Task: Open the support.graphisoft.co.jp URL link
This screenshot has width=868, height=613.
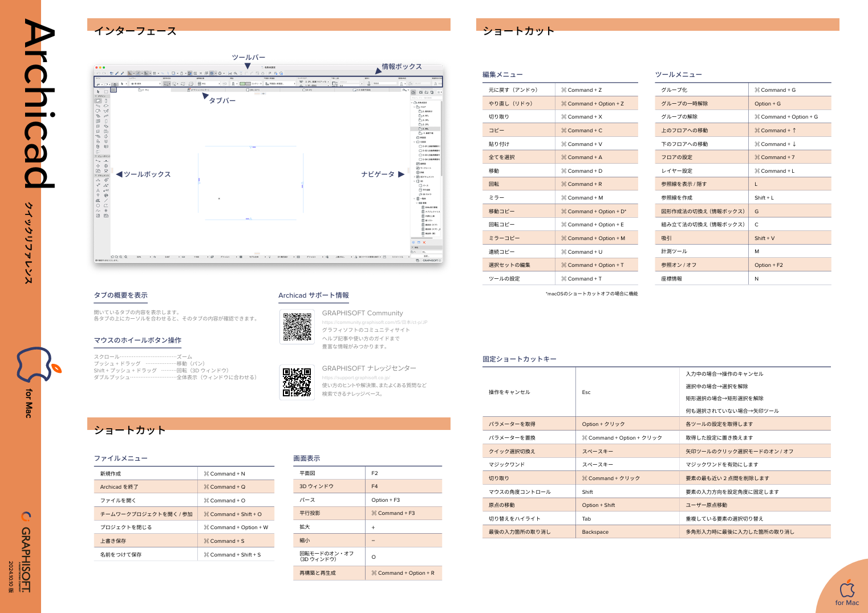Action: pyautogui.click(x=356, y=377)
